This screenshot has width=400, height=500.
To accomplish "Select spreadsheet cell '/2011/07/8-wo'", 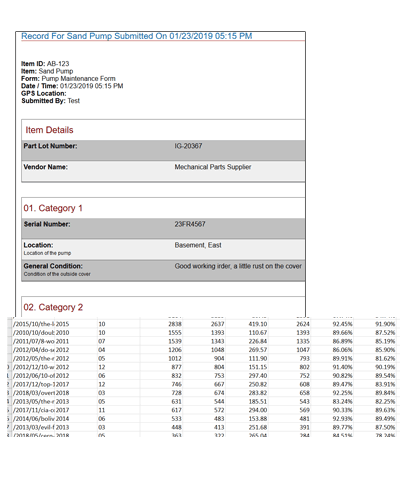I will (34, 341).
